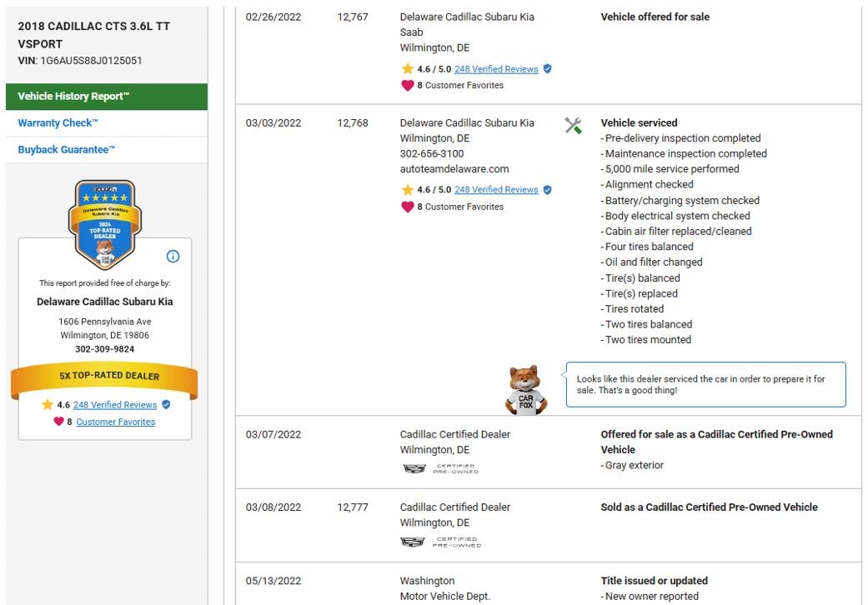This screenshot has width=868, height=605.
Task: Click the Car Fox mascot image
Action: (525, 389)
